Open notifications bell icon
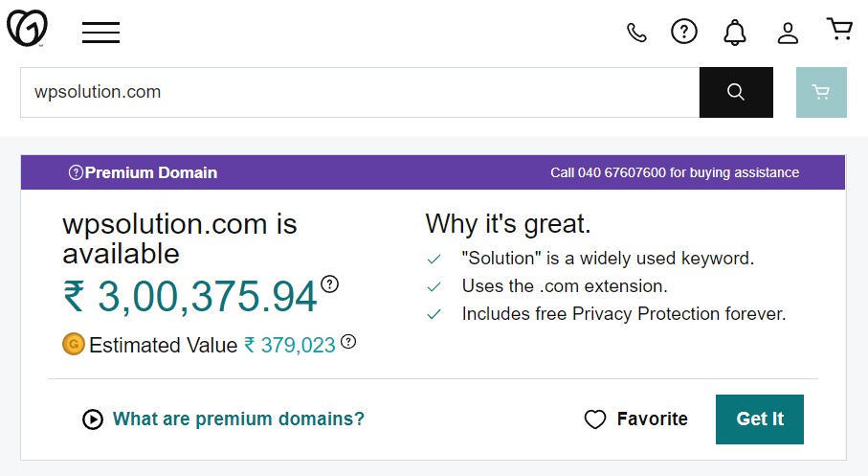Image resolution: width=868 pixels, height=476 pixels. coord(735,33)
